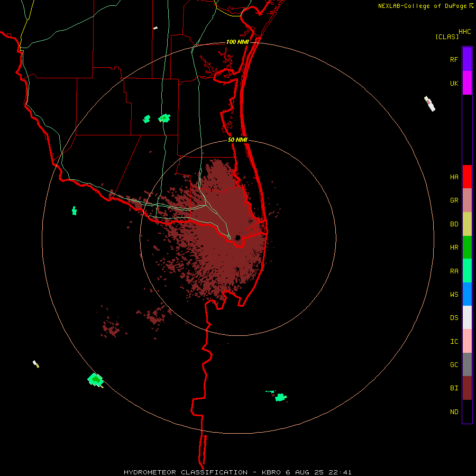Click the 100 NMI range ring label

click(x=237, y=42)
